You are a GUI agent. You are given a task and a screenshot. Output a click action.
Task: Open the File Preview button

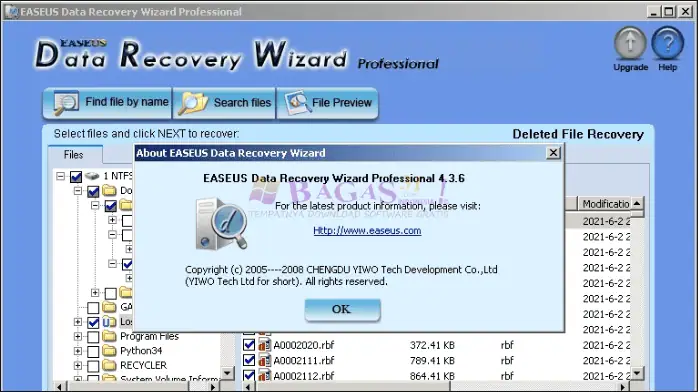click(x=328, y=103)
